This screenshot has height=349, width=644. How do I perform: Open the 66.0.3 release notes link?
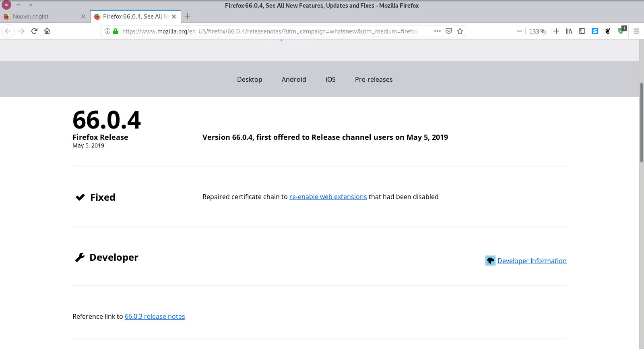pyautogui.click(x=155, y=316)
